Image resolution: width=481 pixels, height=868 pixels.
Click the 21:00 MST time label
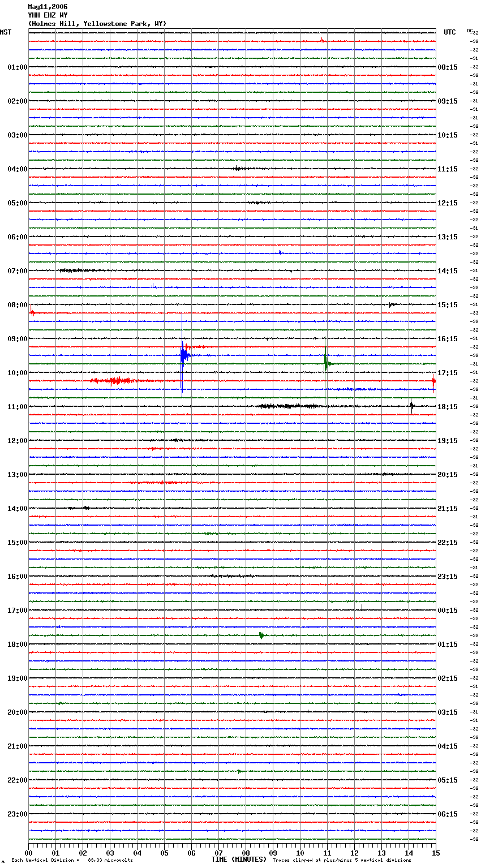click(18, 746)
